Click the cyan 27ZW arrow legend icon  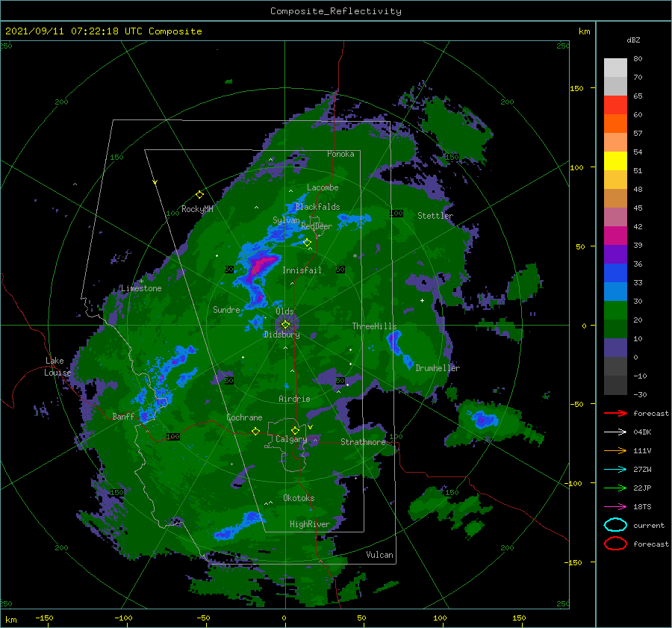click(x=615, y=470)
